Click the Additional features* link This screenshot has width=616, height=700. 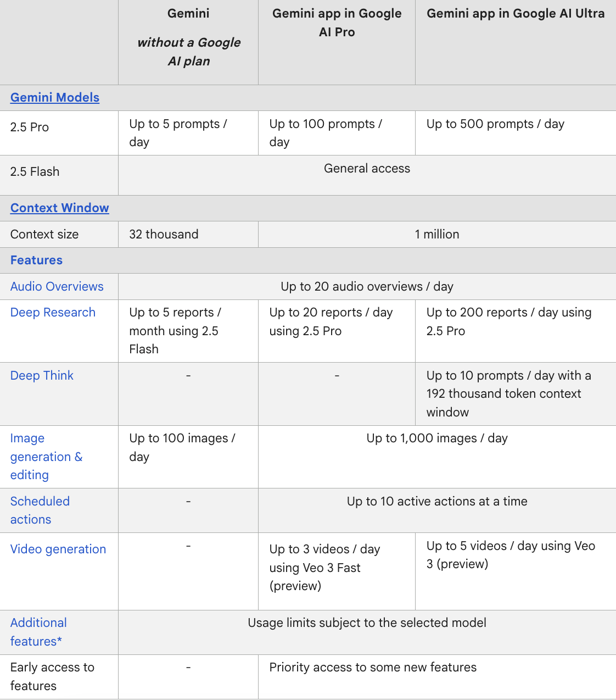[x=38, y=632]
